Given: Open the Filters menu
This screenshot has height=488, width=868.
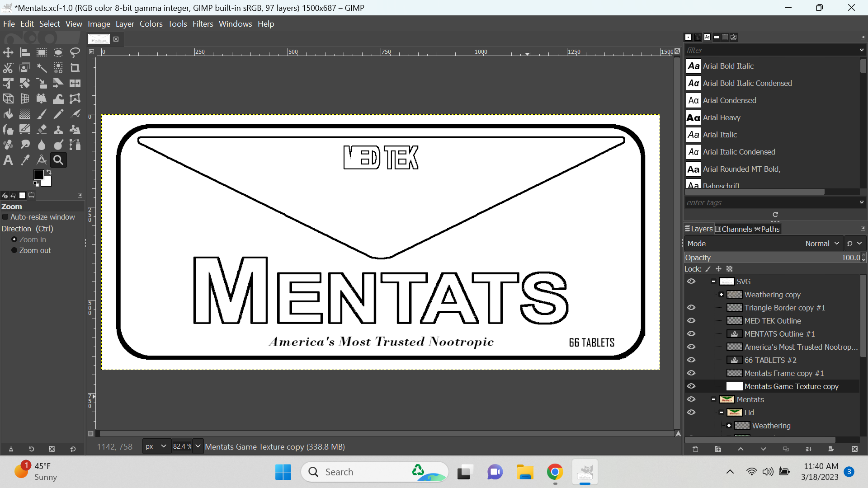Looking at the screenshot, I should coord(203,24).
